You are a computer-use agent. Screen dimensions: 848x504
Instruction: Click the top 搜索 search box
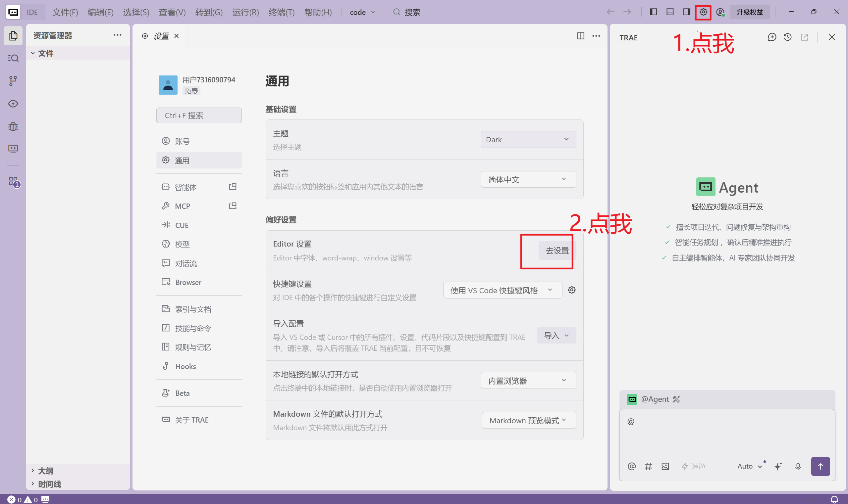coord(407,12)
